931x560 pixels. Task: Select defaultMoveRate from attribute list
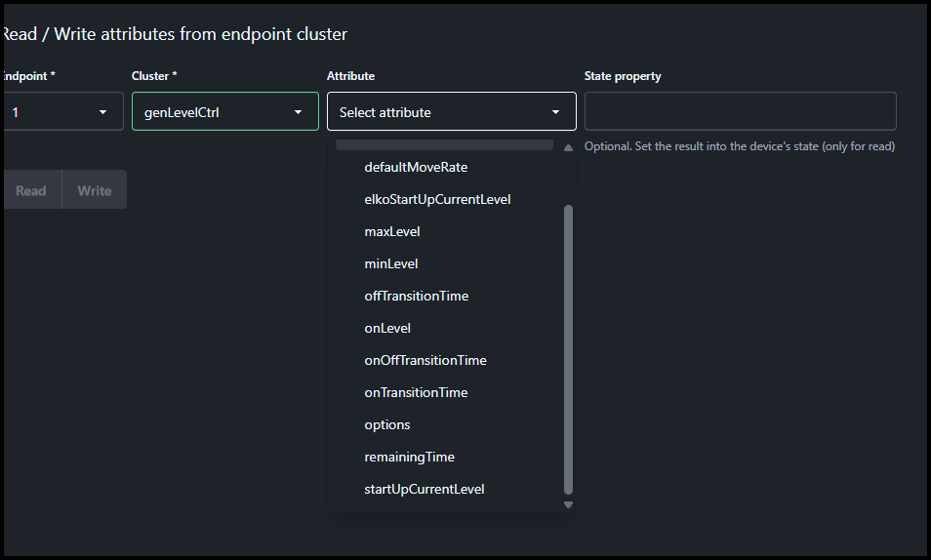(416, 167)
